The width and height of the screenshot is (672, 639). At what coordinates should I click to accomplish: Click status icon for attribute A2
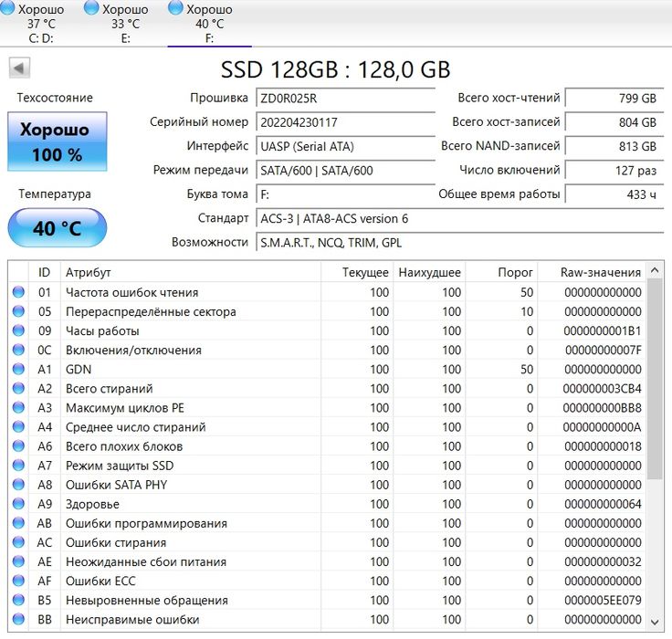(18, 388)
